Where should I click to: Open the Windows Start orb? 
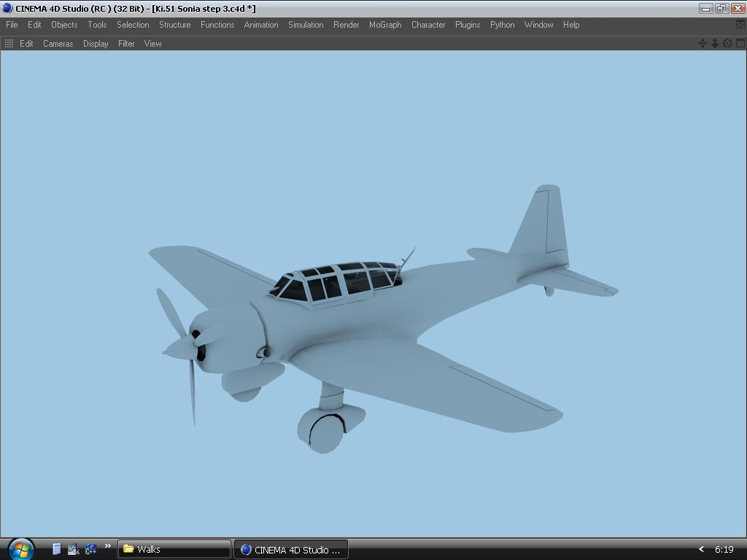pos(20,548)
